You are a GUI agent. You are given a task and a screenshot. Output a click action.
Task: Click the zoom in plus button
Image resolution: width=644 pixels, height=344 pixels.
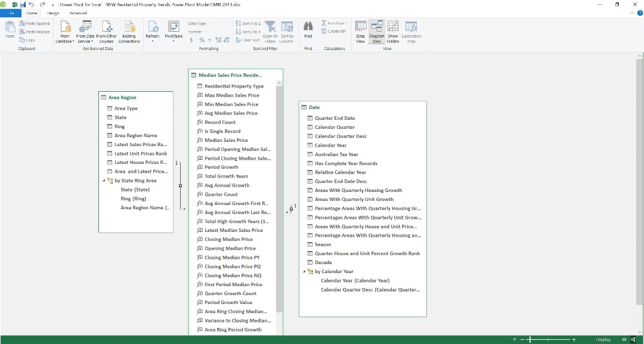click(574, 339)
